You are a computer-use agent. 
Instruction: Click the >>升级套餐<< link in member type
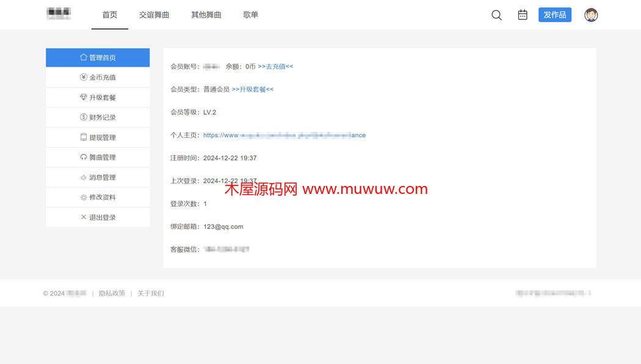pyautogui.click(x=253, y=90)
